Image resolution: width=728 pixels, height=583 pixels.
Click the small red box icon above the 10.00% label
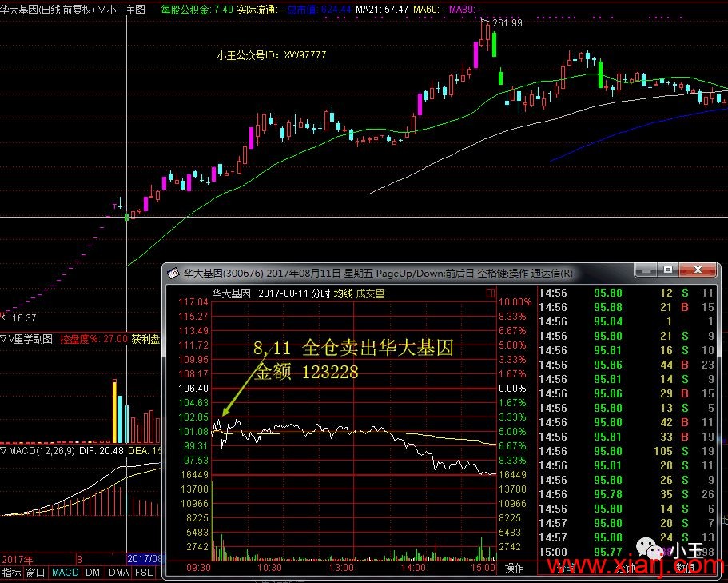click(491, 293)
